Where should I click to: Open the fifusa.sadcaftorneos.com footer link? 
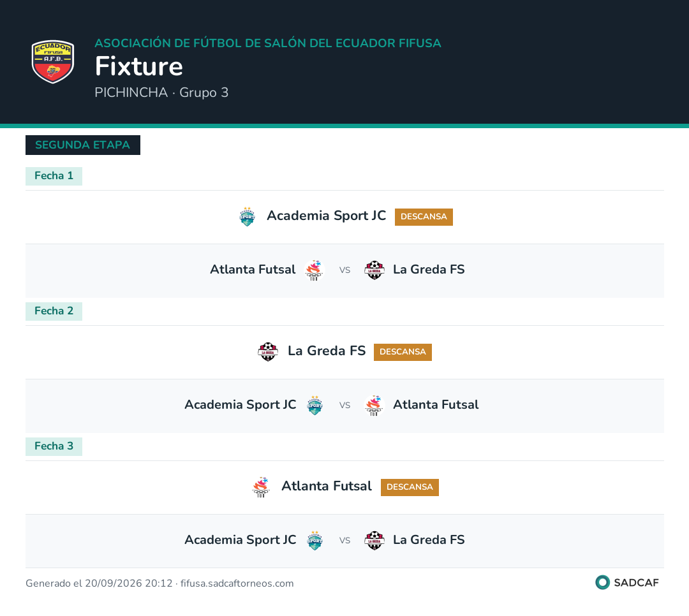click(237, 583)
